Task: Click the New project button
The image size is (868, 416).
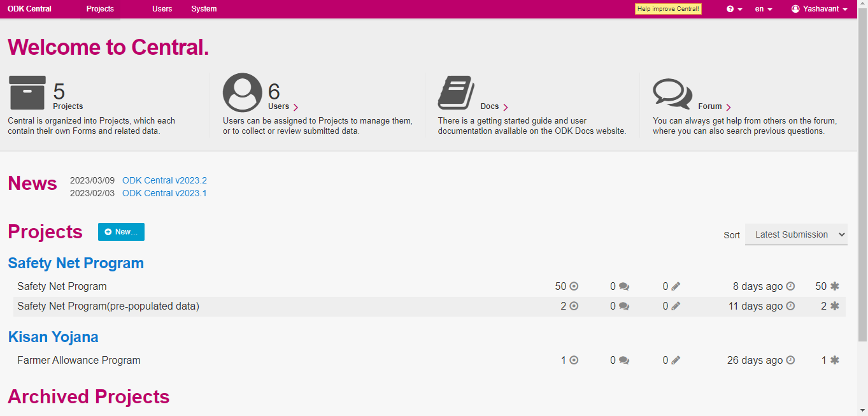Action: 121,232
